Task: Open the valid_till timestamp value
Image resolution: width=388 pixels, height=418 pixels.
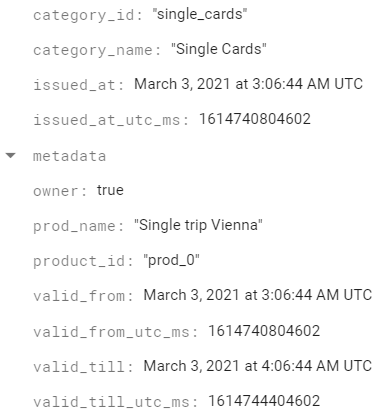Action: coord(258,366)
